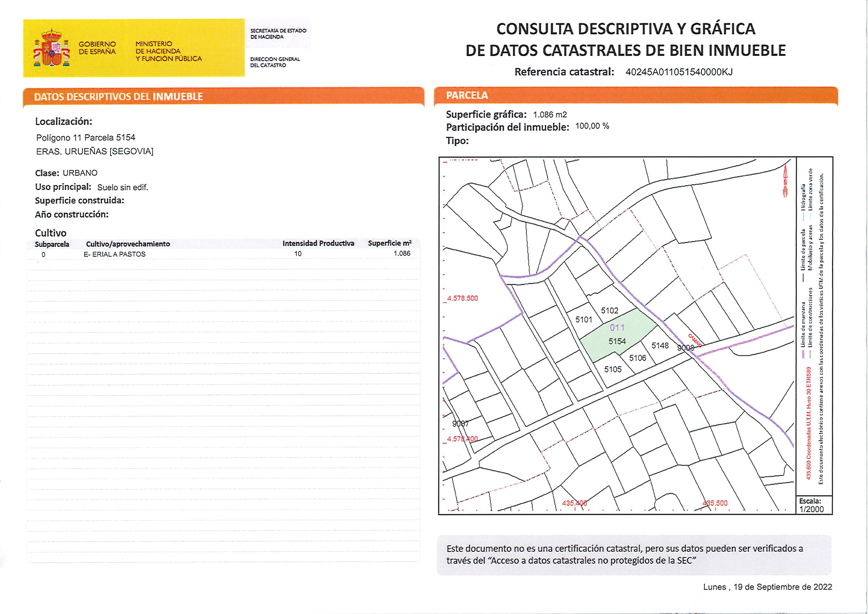Image resolution: width=868 pixels, height=614 pixels.
Task: Click the Cultivo/aprovechamiento column header
Action: coord(128,244)
